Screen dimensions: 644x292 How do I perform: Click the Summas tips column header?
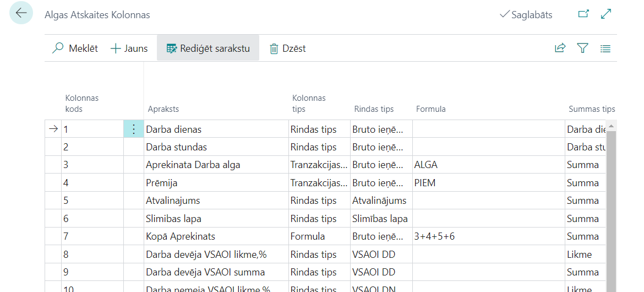(591, 109)
